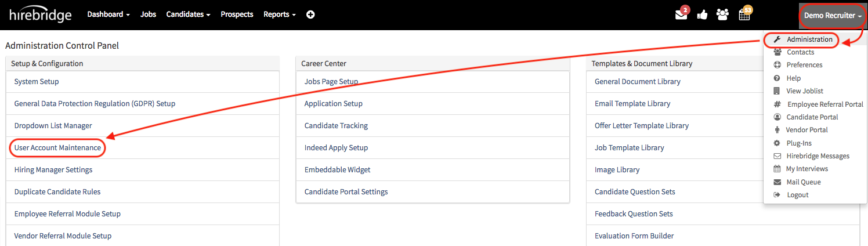Select Mail Queue from the user menu
The height and width of the screenshot is (246, 868).
803,182
